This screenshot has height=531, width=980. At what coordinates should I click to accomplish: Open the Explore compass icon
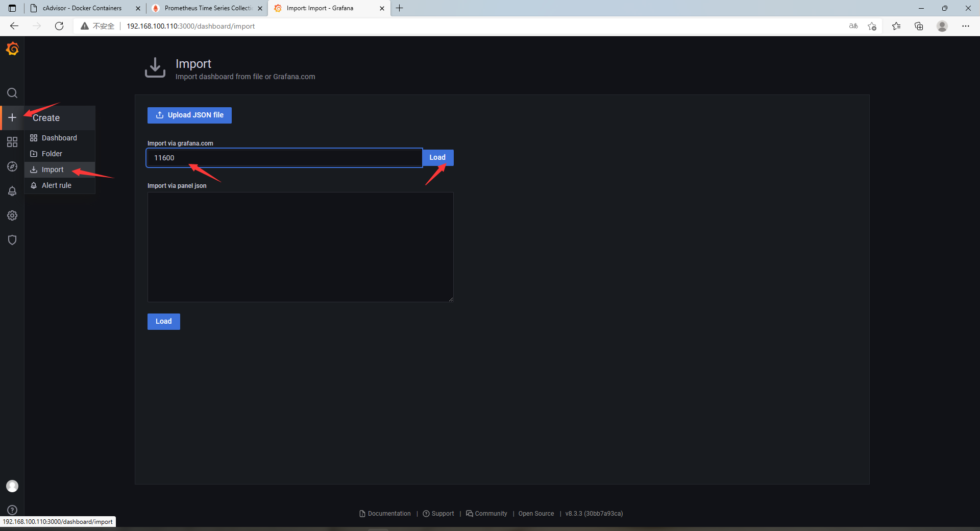pos(12,166)
